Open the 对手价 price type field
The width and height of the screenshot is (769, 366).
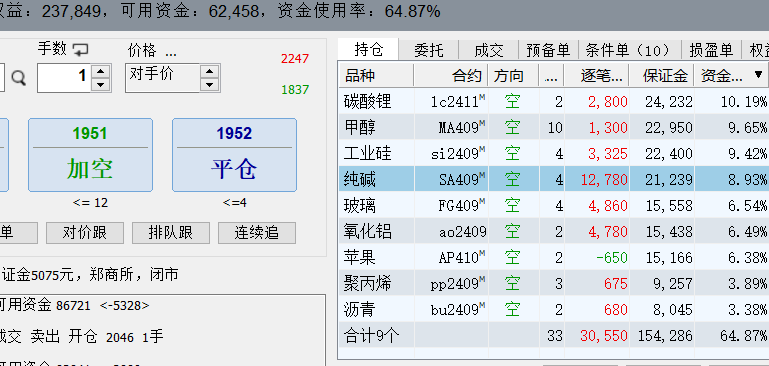click(163, 78)
